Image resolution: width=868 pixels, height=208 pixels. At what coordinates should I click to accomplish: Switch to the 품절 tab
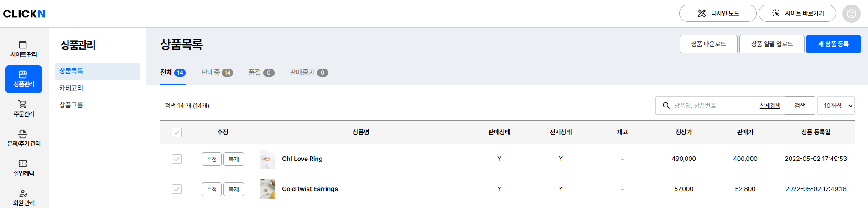261,73
